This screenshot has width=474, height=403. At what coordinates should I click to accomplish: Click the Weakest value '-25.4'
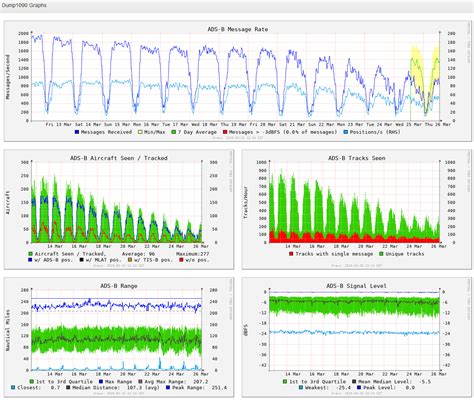tap(343, 388)
